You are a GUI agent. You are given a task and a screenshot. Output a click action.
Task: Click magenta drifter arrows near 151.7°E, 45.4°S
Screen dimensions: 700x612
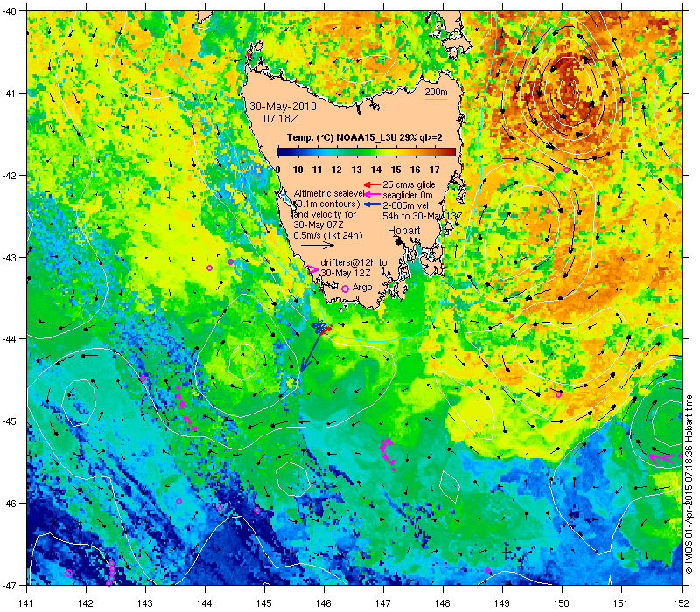pos(664,457)
